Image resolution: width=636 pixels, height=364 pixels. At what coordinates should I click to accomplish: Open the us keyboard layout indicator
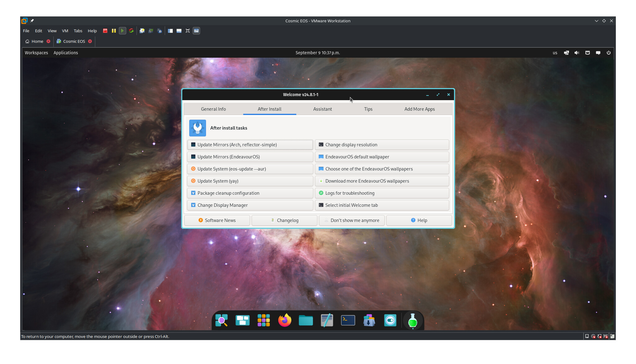(x=555, y=53)
